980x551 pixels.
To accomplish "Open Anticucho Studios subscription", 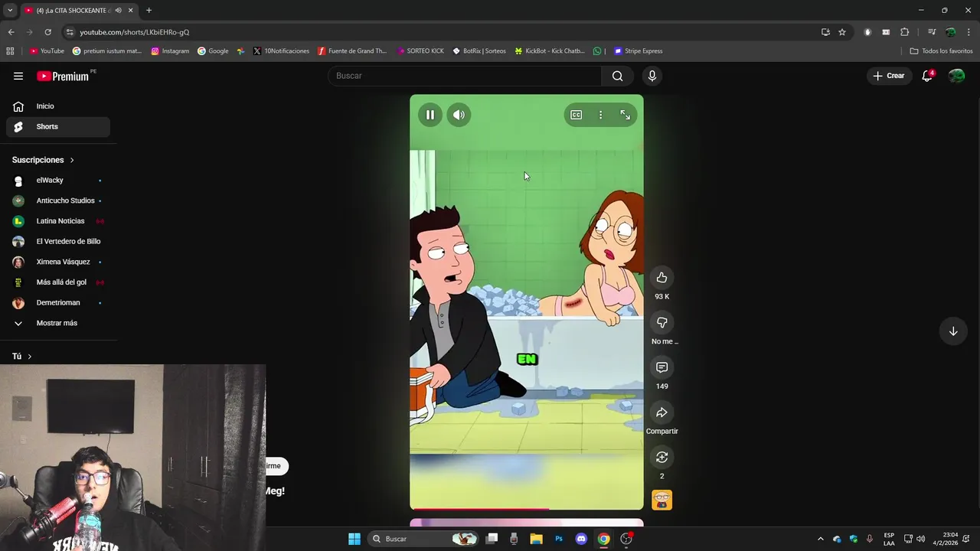I will pyautogui.click(x=58, y=201).
